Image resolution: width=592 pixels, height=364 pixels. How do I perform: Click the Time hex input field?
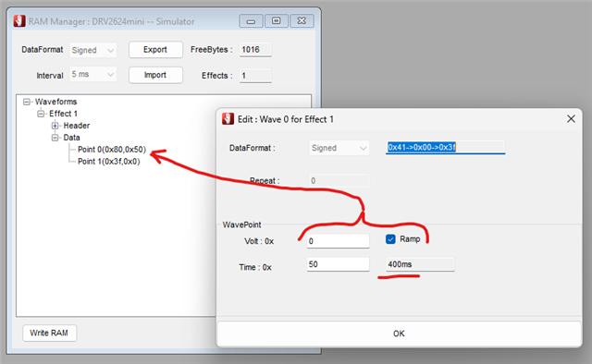pos(338,264)
